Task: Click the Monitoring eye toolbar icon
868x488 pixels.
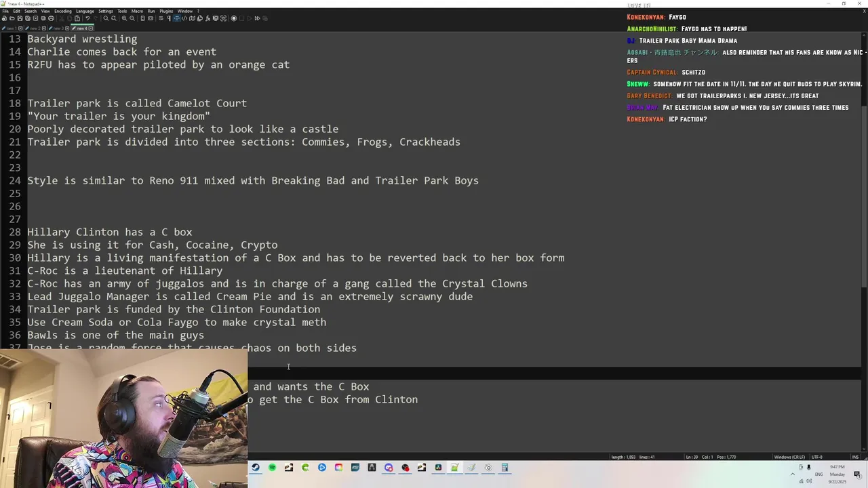Action: [x=223, y=18]
